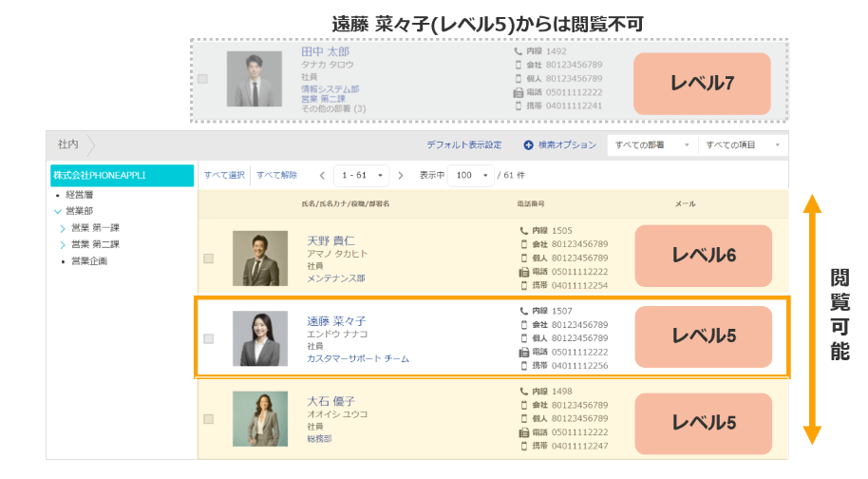The image size is (868, 479).
Task: Tick the checkbox for 遠藤 菜々子
Action: (209, 339)
